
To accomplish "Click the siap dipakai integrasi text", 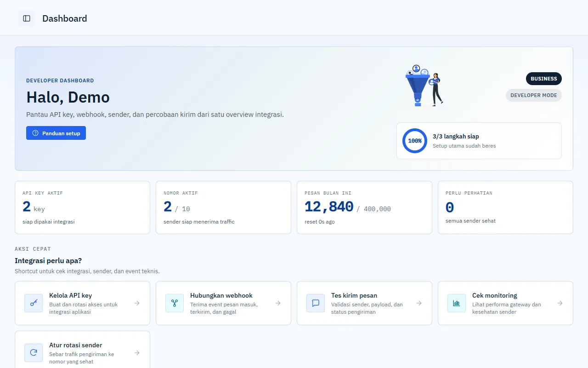I will coord(49,222).
